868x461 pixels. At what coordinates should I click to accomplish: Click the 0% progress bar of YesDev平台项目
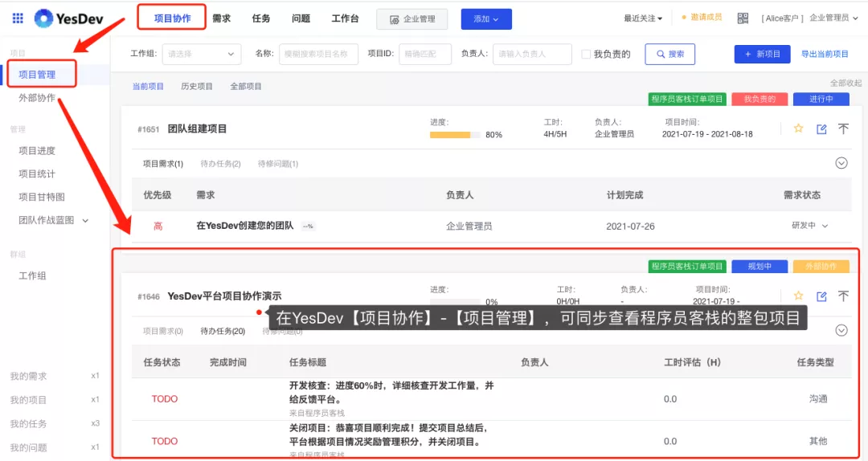point(454,302)
